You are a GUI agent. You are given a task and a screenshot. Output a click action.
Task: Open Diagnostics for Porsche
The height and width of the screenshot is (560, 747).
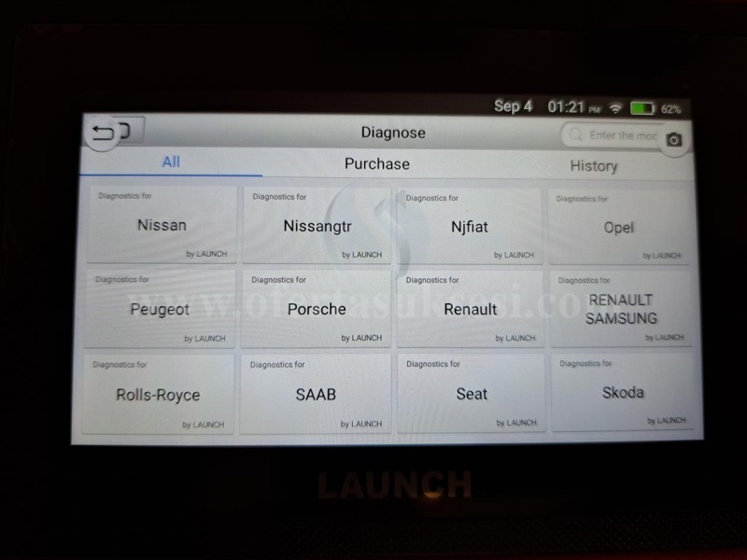tap(317, 309)
